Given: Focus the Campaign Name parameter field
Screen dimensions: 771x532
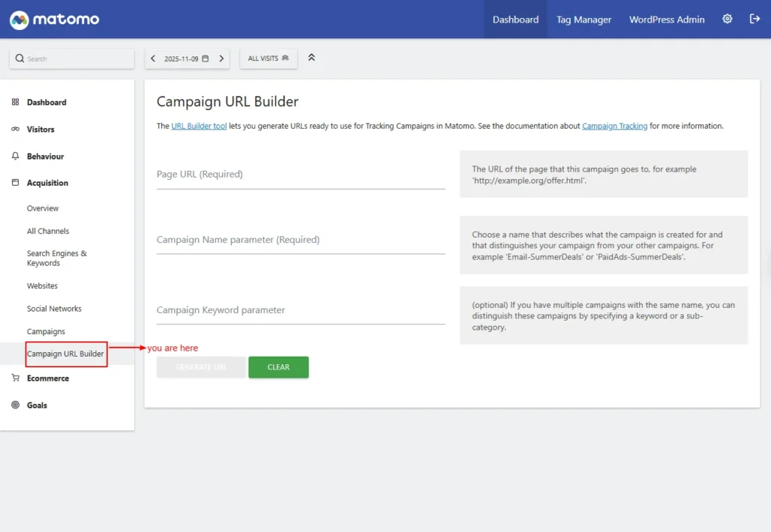Looking at the screenshot, I should pos(300,240).
